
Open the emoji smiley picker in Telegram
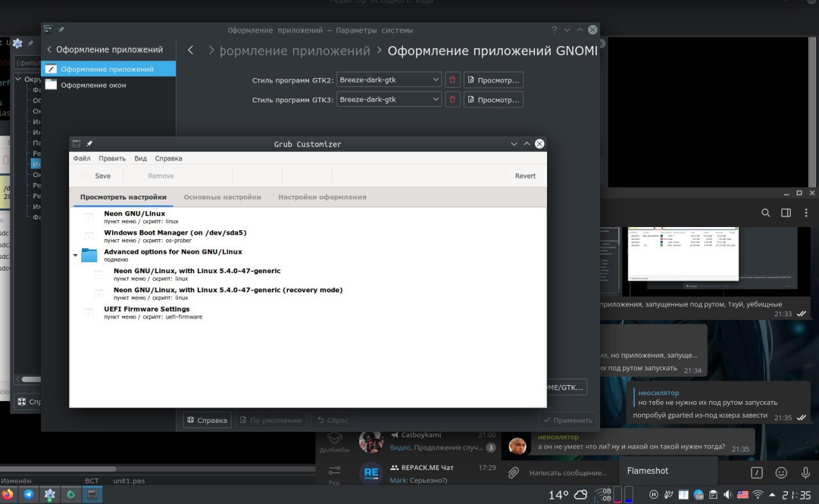[x=781, y=473]
